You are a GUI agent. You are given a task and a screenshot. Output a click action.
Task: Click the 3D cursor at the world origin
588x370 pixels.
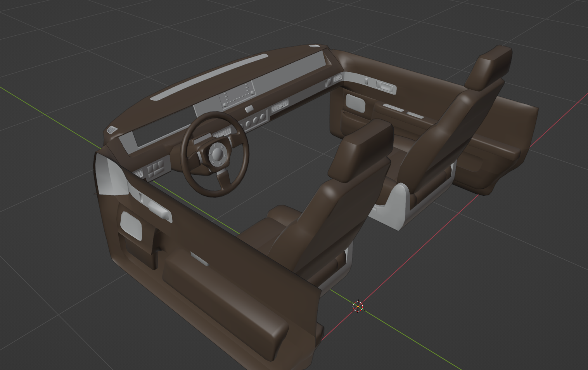pos(358,306)
